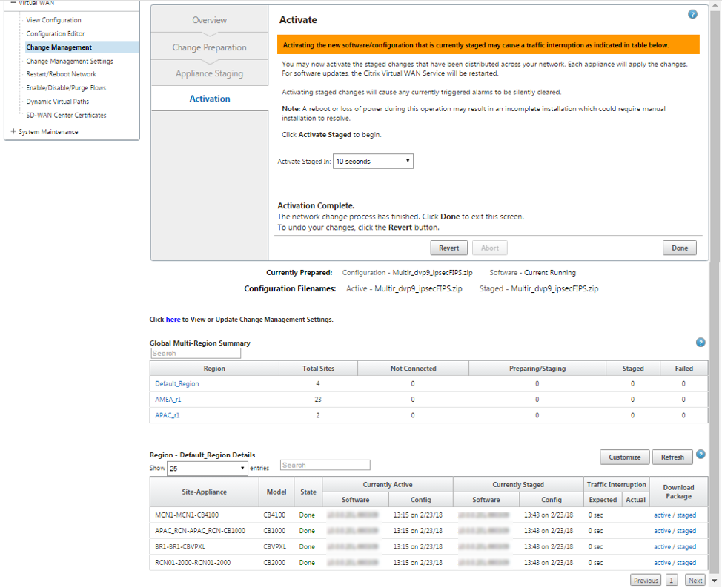Switch to the Change Preparation tab

[209, 47]
